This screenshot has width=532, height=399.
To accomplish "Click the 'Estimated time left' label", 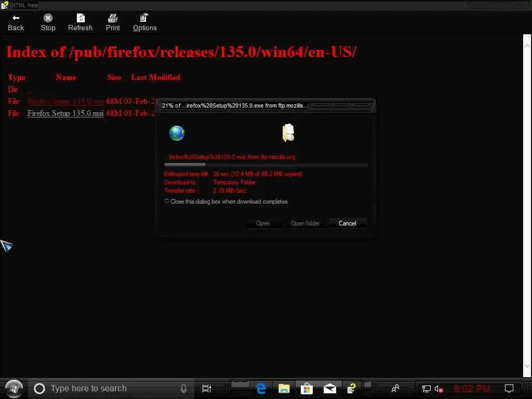I will pyautogui.click(x=186, y=174).
